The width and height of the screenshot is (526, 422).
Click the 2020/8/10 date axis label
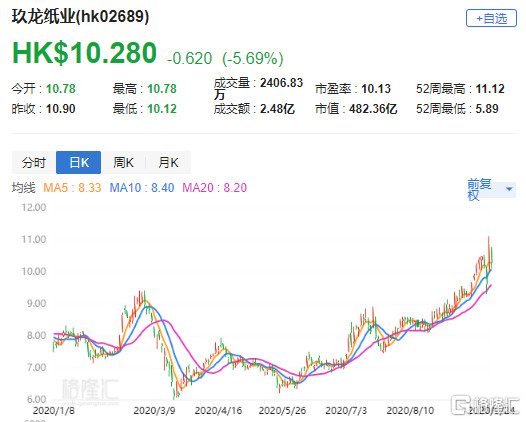click(410, 411)
